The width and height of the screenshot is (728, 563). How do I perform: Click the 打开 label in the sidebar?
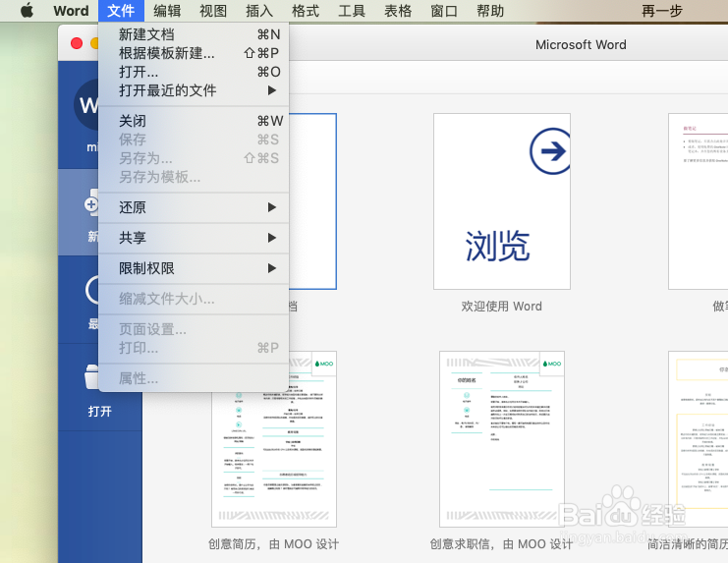coord(100,412)
